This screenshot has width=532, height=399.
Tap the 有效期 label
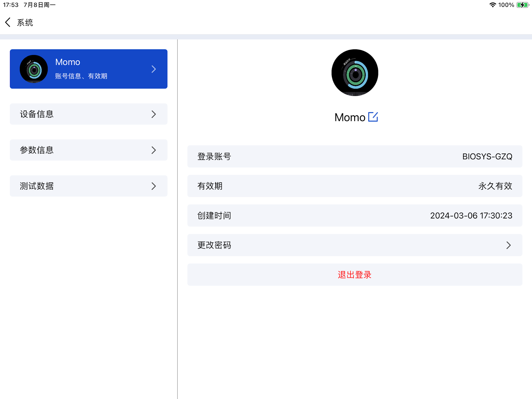click(x=210, y=186)
